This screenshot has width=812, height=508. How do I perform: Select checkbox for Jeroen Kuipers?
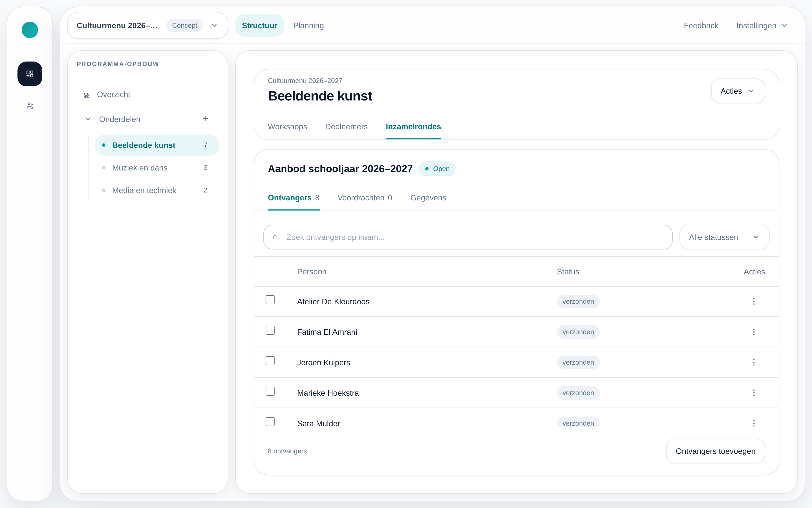point(270,360)
